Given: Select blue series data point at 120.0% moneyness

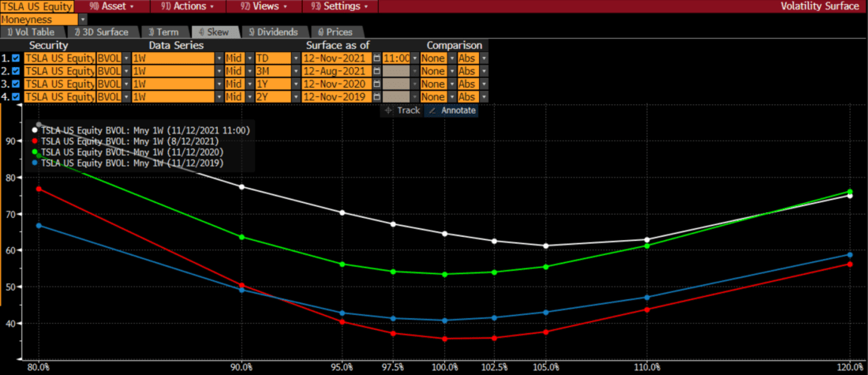Looking at the screenshot, I should pyautogui.click(x=850, y=255).
